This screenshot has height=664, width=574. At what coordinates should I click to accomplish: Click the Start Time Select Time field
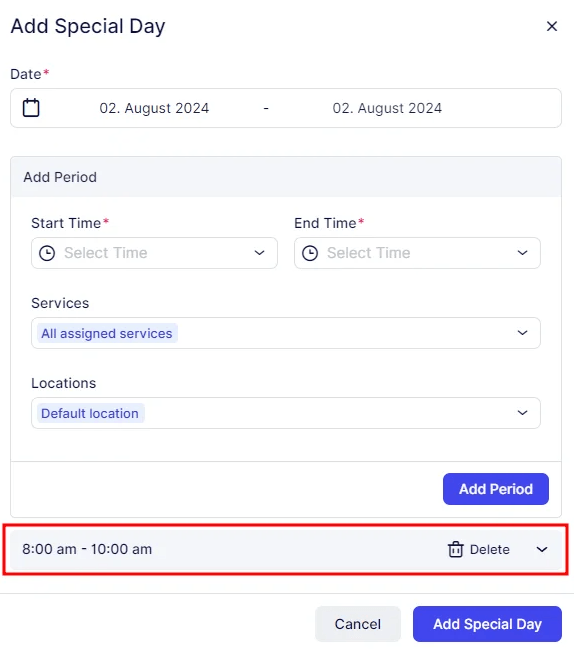(x=154, y=253)
